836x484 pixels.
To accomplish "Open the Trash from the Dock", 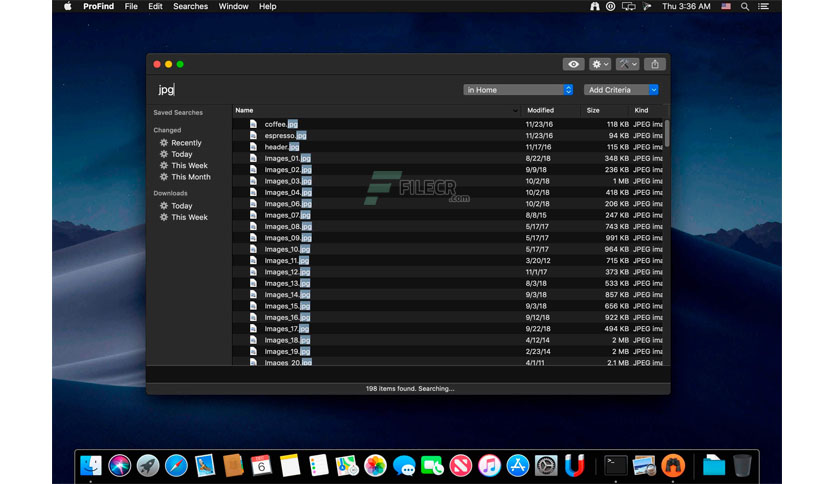I will 742,465.
